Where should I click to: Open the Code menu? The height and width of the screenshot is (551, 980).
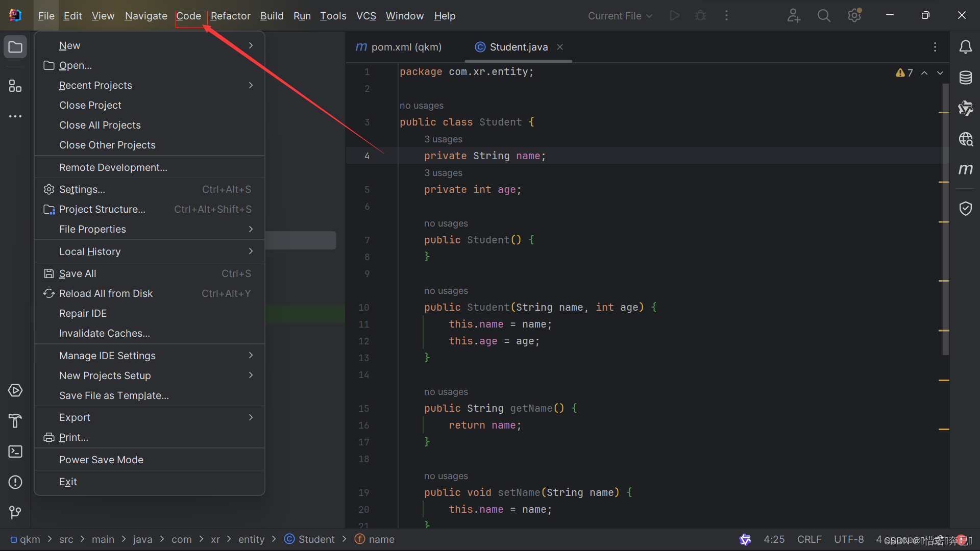tap(188, 16)
